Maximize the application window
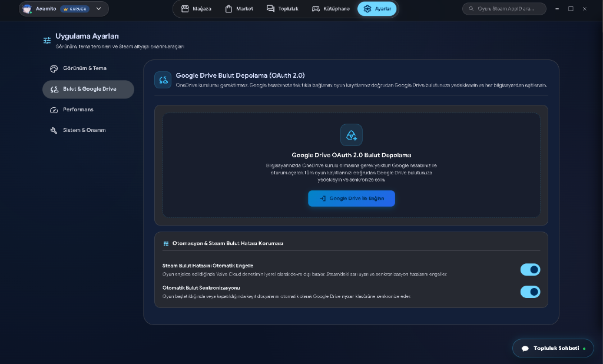603x364 pixels. [x=571, y=8]
